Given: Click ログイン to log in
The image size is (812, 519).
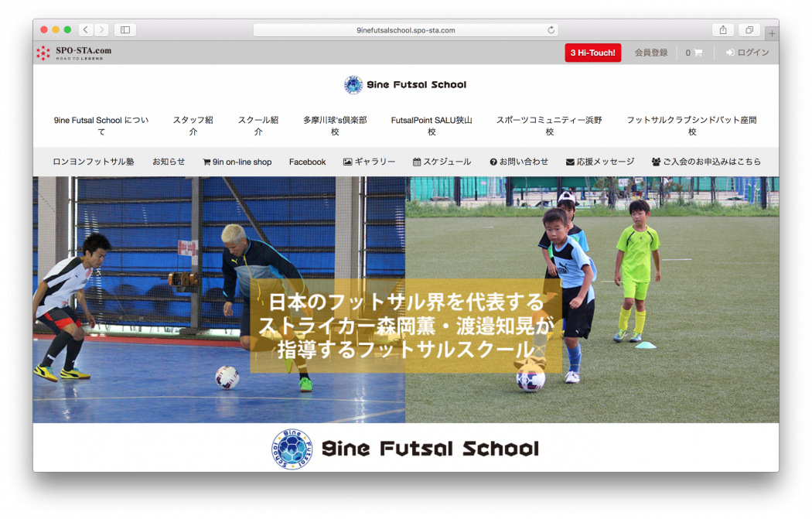Looking at the screenshot, I should tap(747, 53).
